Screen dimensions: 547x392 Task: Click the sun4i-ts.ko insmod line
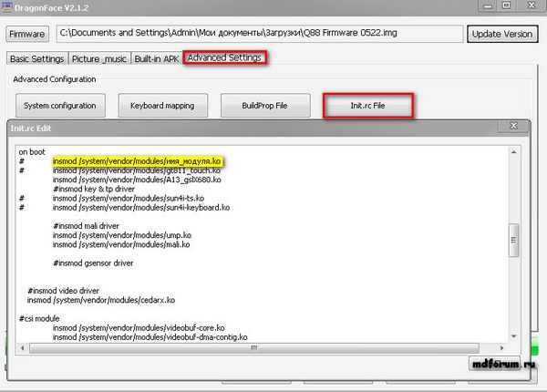point(129,198)
